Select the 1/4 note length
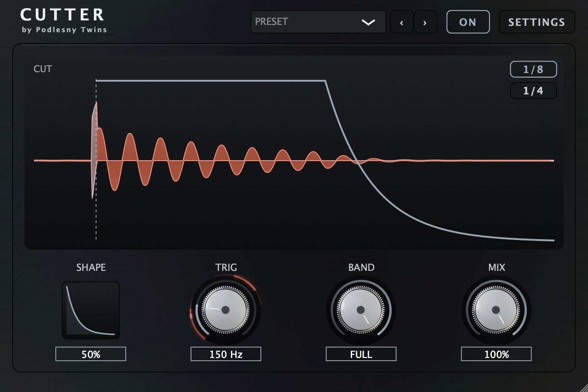The height and width of the screenshot is (392, 588). pos(533,91)
